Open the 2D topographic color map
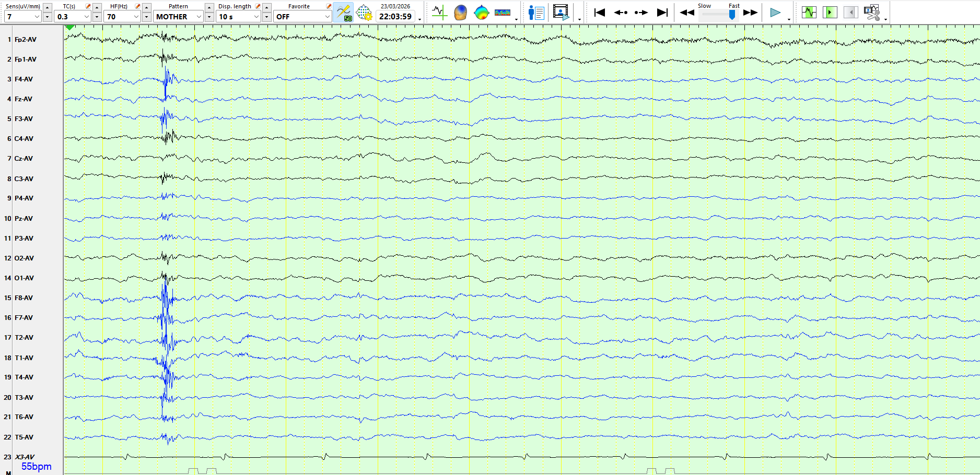 coord(481,13)
